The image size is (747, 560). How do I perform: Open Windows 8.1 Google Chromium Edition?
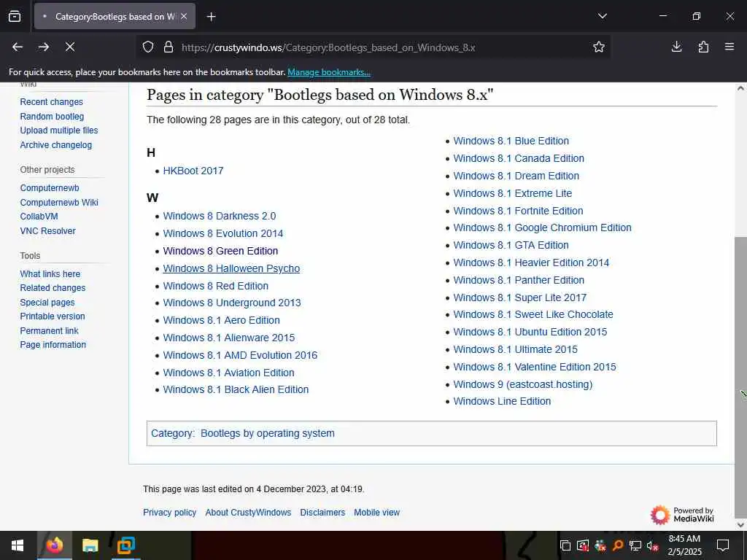(542, 227)
